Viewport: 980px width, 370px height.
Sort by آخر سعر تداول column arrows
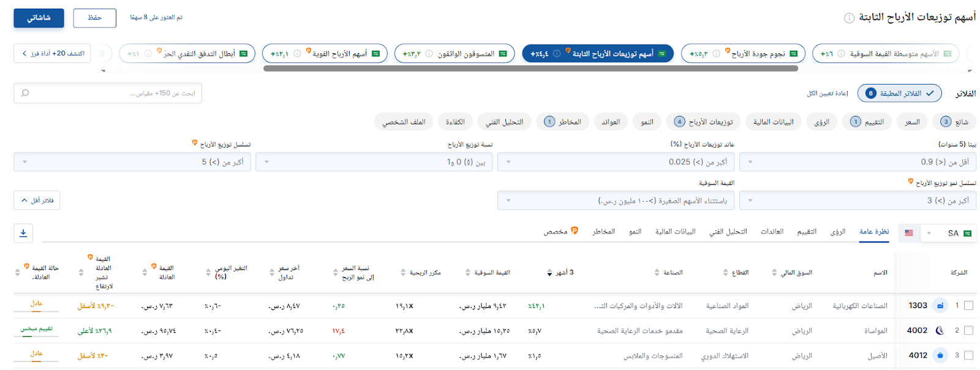(x=271, y=273)
